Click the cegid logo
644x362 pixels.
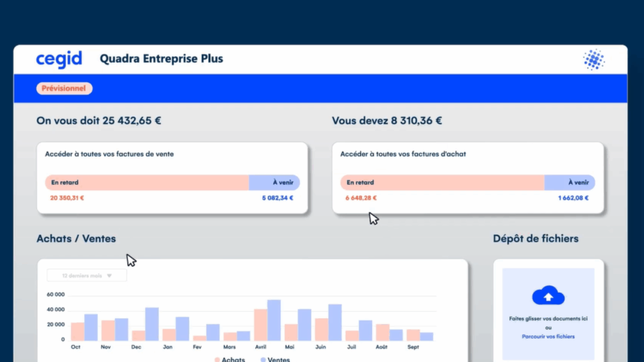(59, 59)
